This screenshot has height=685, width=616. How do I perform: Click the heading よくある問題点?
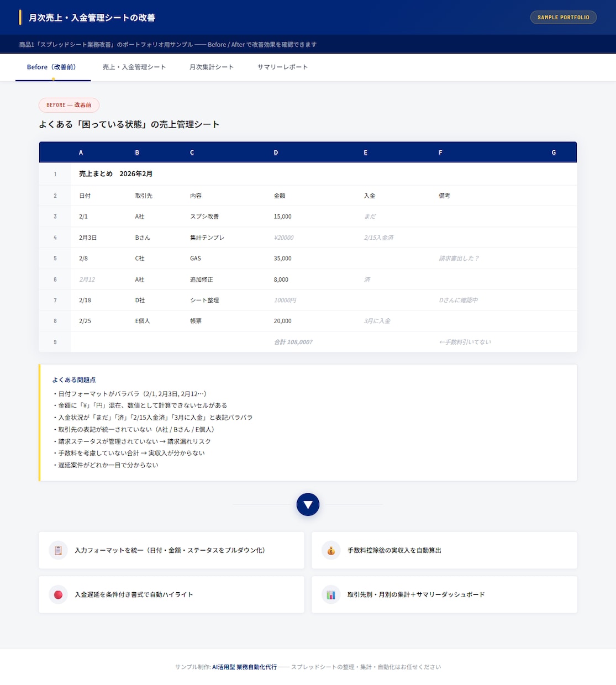pyautogui.click(x=74, y=380)
